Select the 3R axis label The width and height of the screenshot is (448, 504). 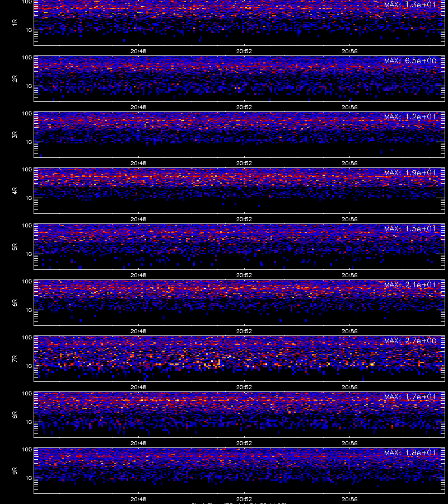click(15, 134)
